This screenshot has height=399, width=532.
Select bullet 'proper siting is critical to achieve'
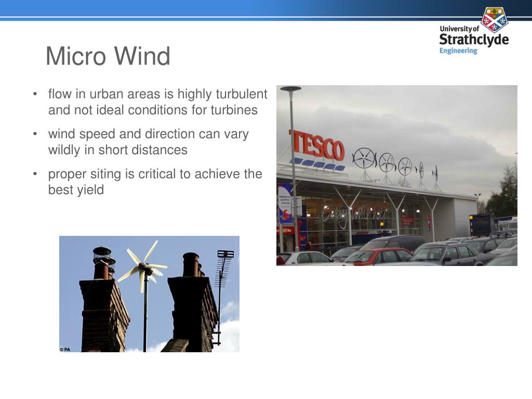click(155, 182)
